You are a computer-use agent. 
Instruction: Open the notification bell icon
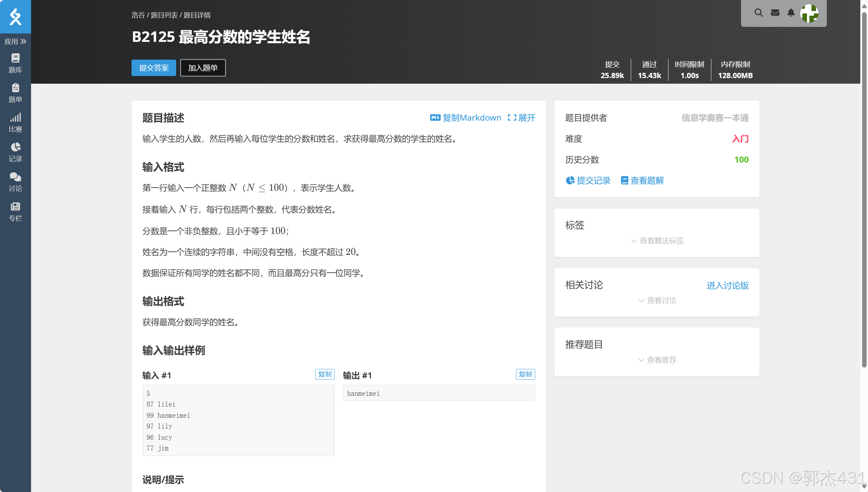pos(791,13)
